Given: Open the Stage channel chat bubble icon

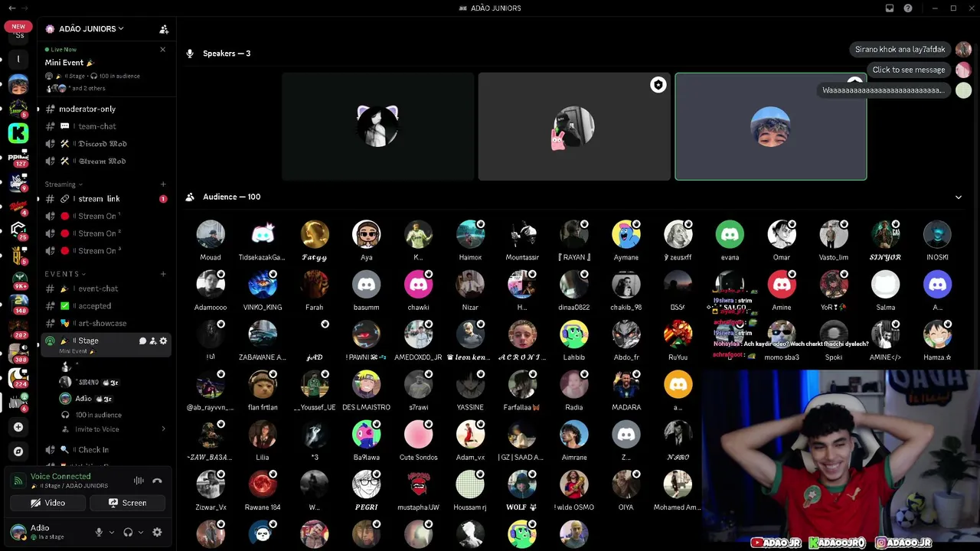Looking at the screenshot, I should tap(142, 341).
